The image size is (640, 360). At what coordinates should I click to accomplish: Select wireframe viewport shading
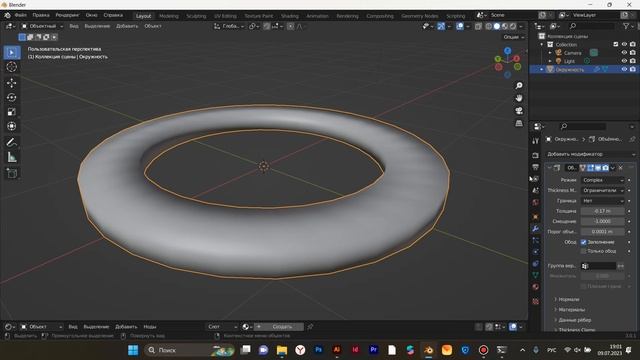pos(489,26)
